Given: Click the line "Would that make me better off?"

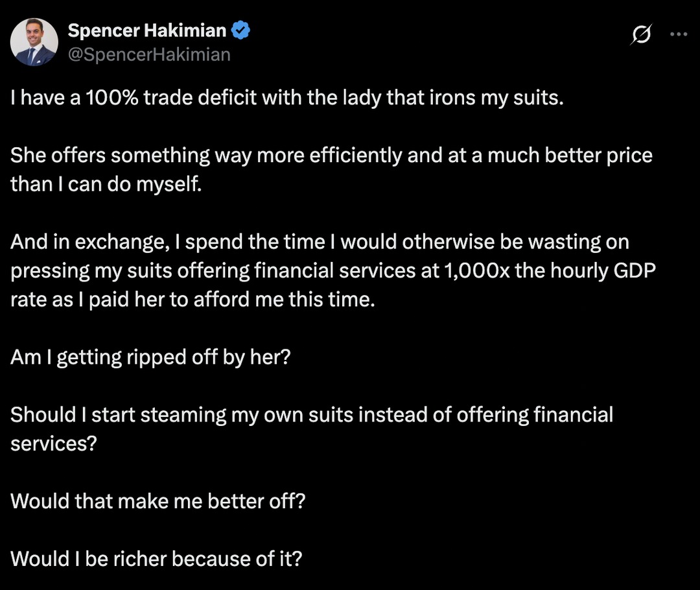Looking at the screenshot, I should [x=158, y=501].
